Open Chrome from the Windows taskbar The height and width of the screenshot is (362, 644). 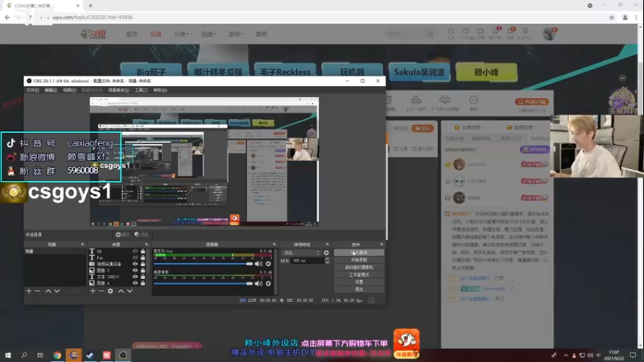coord(57,355)
